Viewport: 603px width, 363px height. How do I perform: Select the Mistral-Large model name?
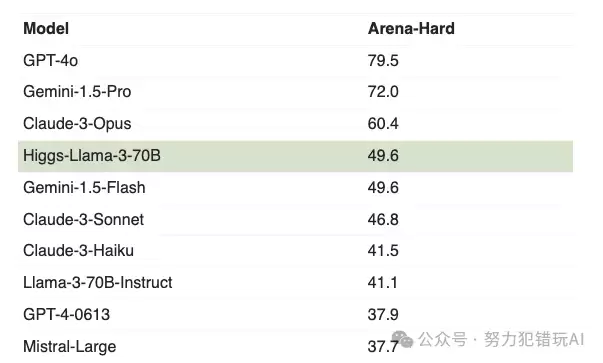pyautogui.click(x=70, y=346)
